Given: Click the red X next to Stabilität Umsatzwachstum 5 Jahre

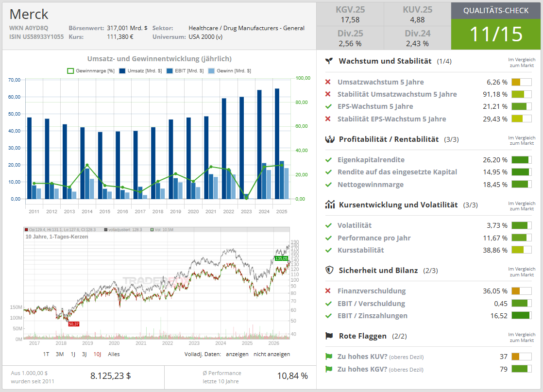Looking at the screenshot, I should click(x=328, y=94).
